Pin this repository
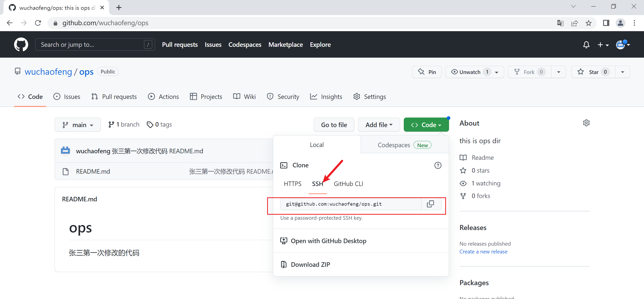The image size is (644, 299). tap(427, 72)
